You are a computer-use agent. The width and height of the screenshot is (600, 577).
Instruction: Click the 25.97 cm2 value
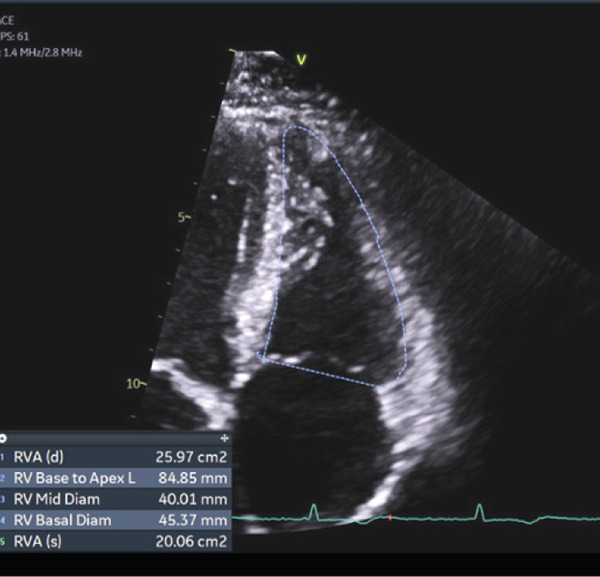coord(191,457)
